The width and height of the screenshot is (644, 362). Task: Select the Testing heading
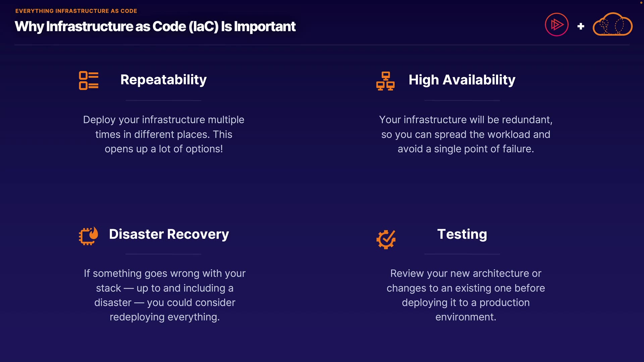462,234
